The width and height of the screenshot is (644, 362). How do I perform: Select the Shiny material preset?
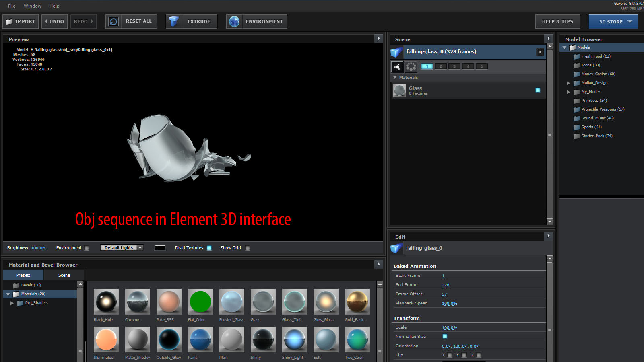pos(263,339)
